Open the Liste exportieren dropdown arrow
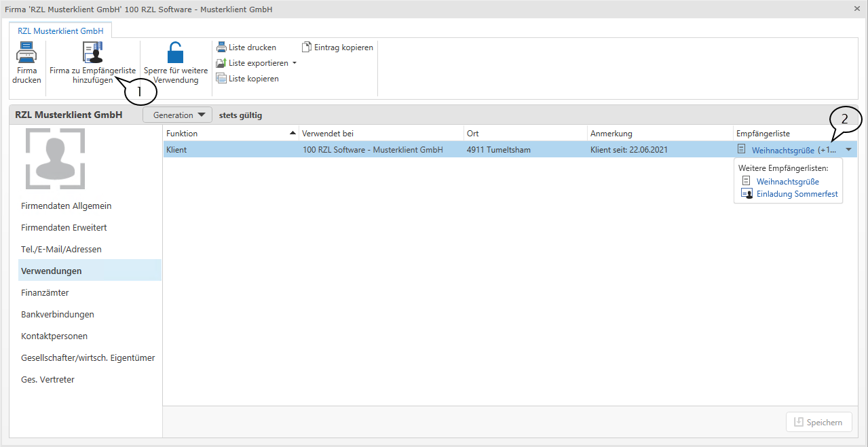 (x=295, y=63)
